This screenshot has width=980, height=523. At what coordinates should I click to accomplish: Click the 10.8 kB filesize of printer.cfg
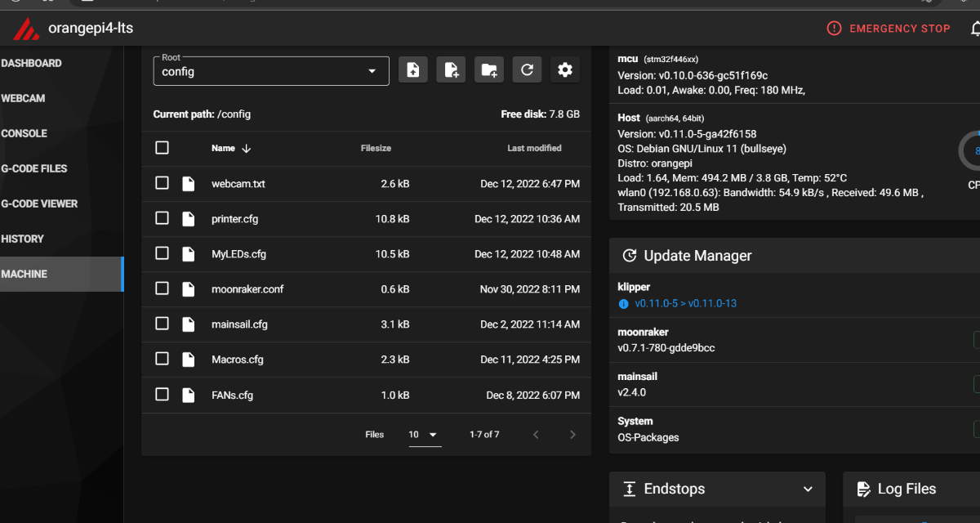tap(392, 219)
